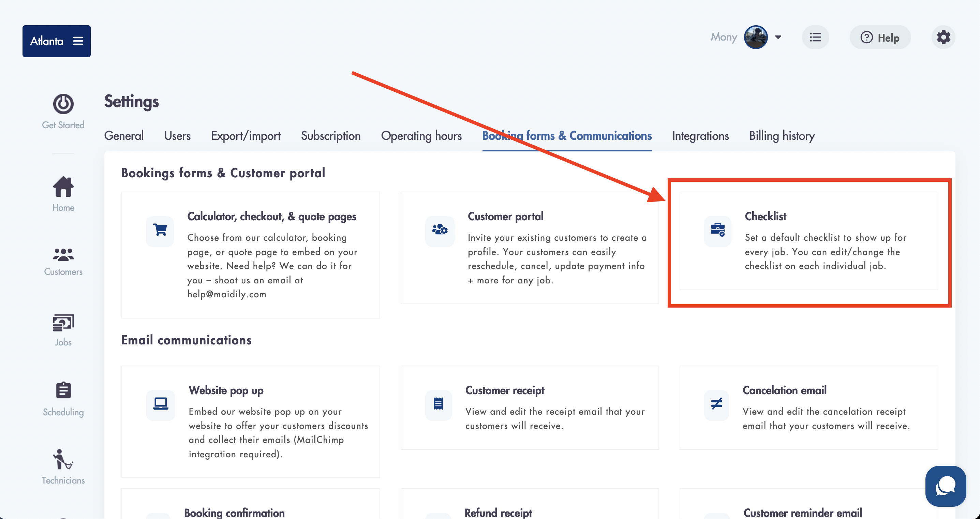Click the shopping cart icon for calculator pages
The image size is (980, 519).
coord(160,230)
